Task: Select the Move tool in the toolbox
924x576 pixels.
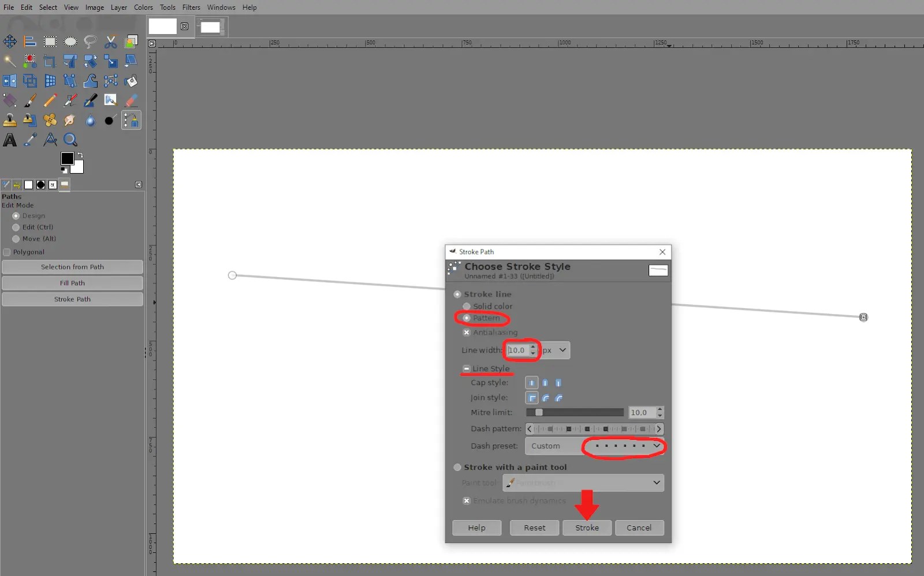Action: click(x=10, y=41)
